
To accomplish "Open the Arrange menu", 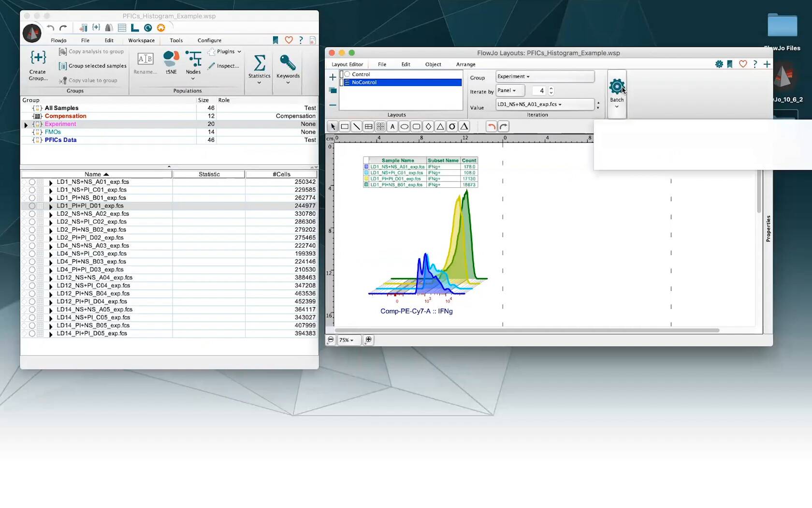I will (x=465, y=64).
